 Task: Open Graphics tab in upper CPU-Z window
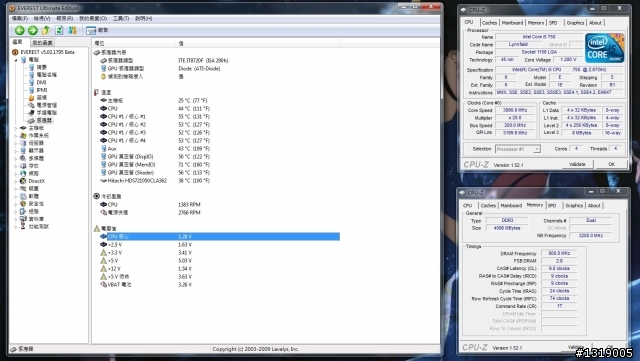(575, 23)
